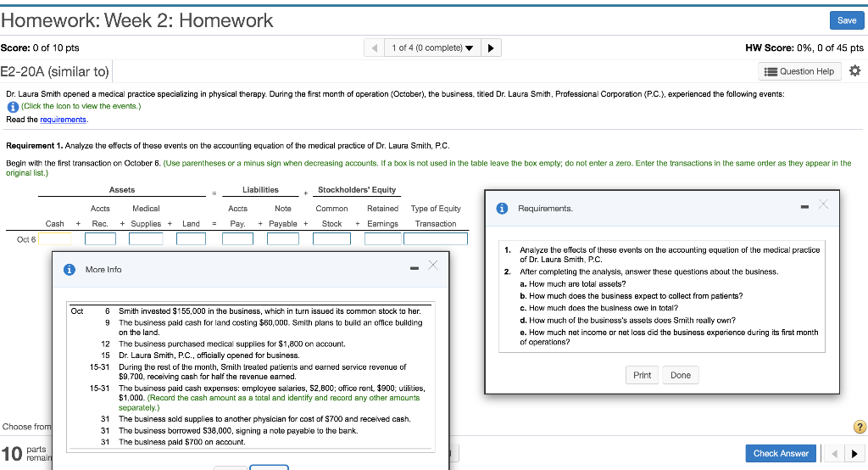
Task: Click Print in the Requirements dialog
Action: pyautogui.click(x=643, y=375)
